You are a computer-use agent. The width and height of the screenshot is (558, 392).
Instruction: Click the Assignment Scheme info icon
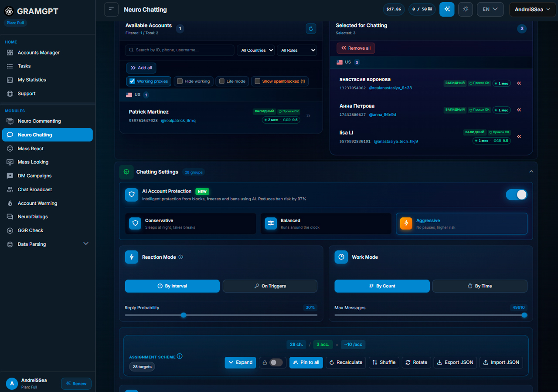[x=180, y=356]
